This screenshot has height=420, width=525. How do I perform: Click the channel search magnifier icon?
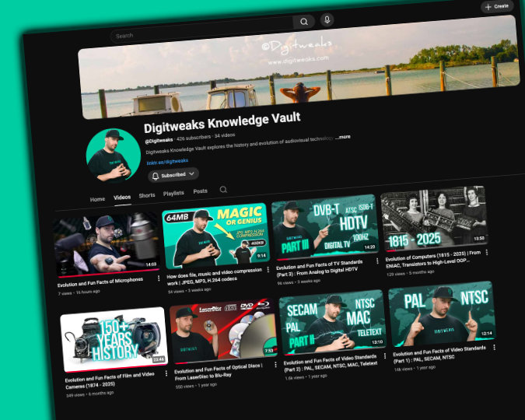click(223, 190)
